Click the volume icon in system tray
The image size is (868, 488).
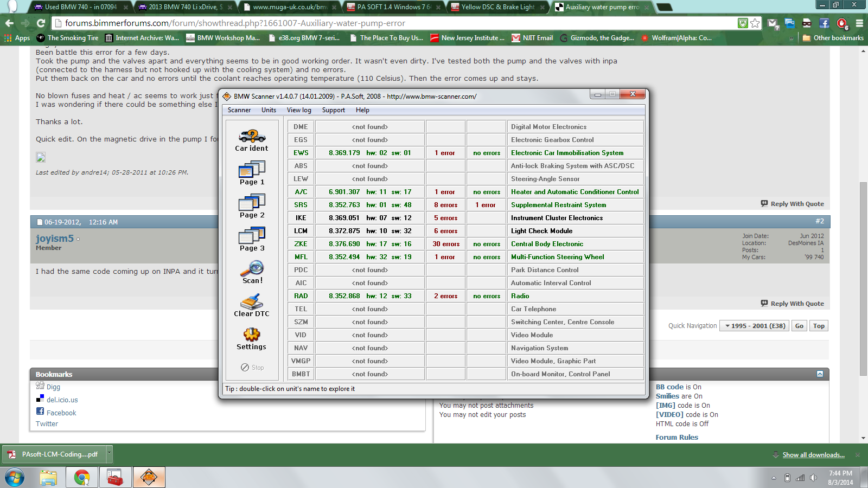click(x=813, y=478)
